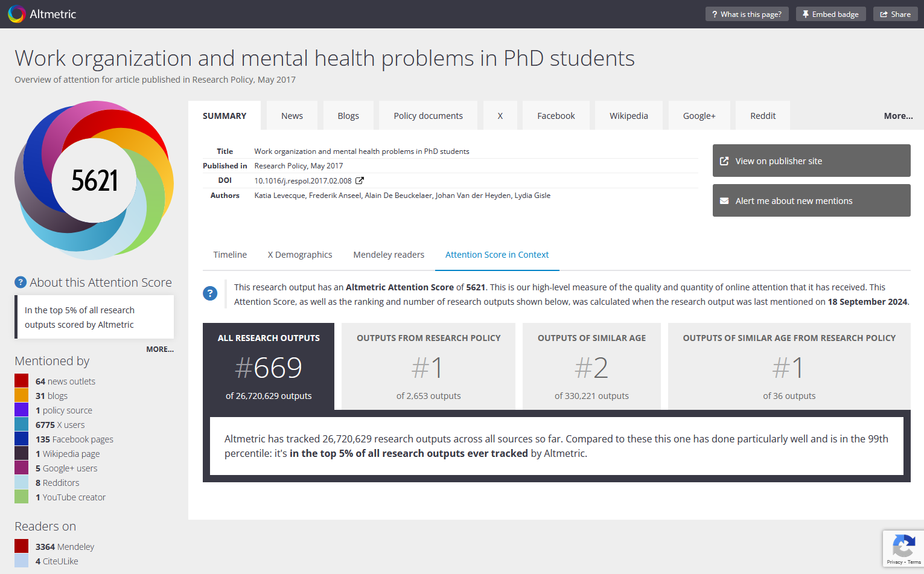The width and height of the screenshot is (924, 574).
Task: Click the 135 Facebook pages link
Action: pos(74,439)
